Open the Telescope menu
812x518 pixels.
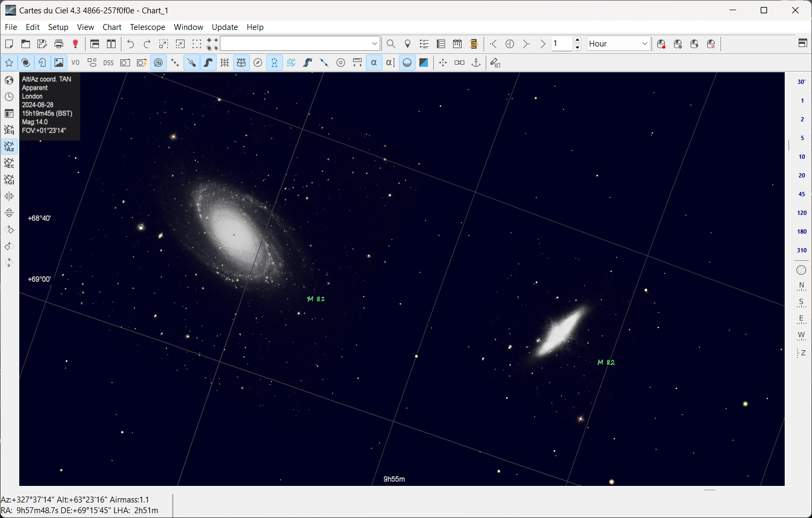pyautogui.click(x=147, y=27)
